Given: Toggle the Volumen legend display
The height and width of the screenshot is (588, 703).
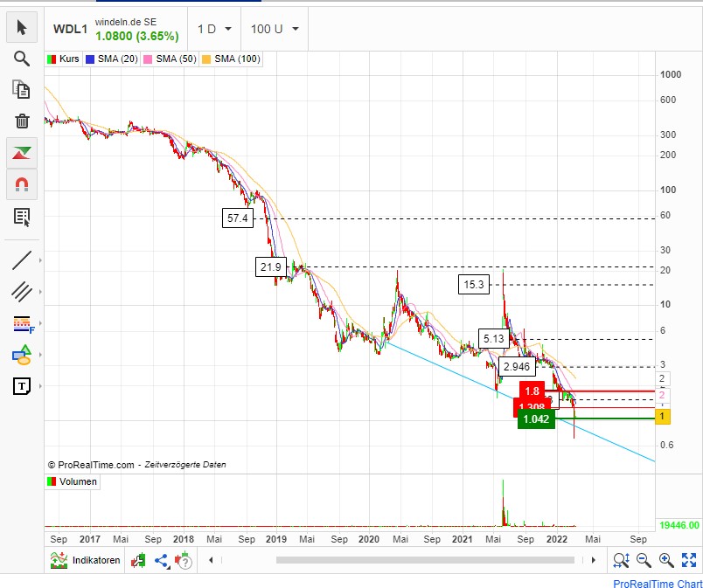Looking at the screenshot, I should point(72,481).
